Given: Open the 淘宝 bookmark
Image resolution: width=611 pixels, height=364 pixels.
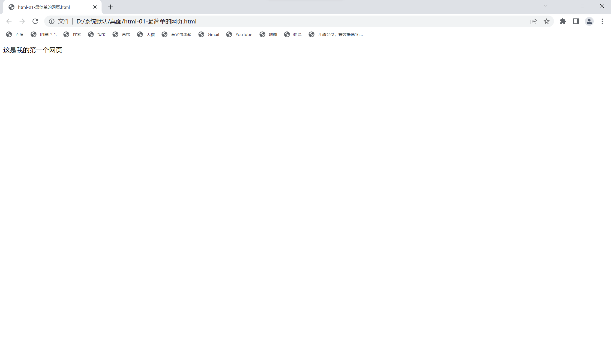Looking at the screenshot, I should pyautogui.click(x=97, y=34).
